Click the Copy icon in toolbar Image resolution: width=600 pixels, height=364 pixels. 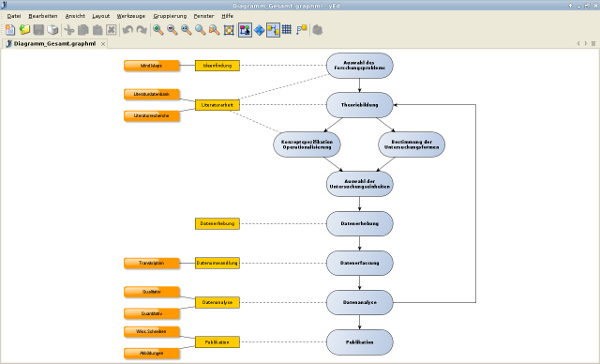(x=83, y=30)
